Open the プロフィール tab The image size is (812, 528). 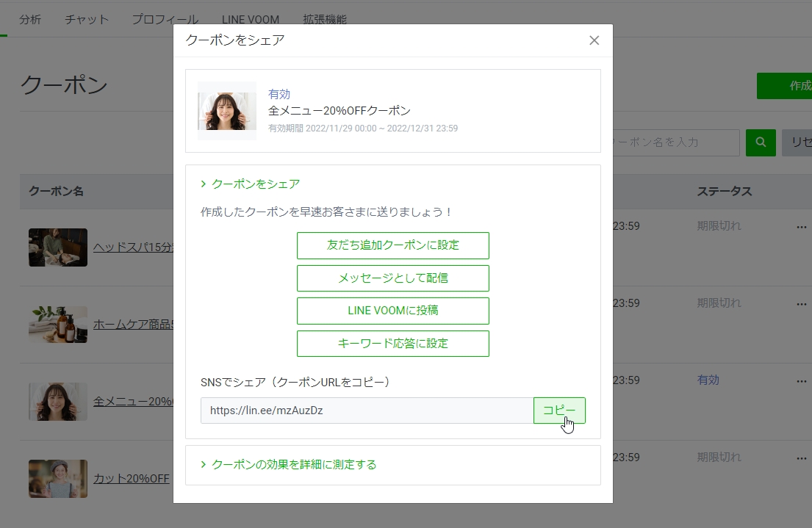pyautogui.click(x=165, y=20)
